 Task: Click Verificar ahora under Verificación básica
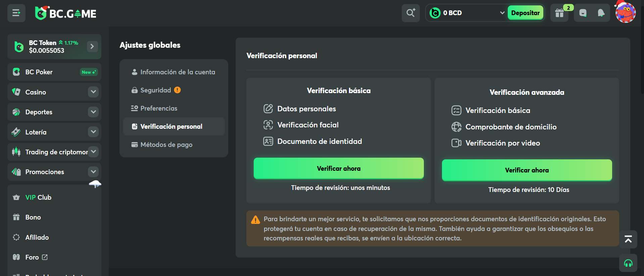338,168
